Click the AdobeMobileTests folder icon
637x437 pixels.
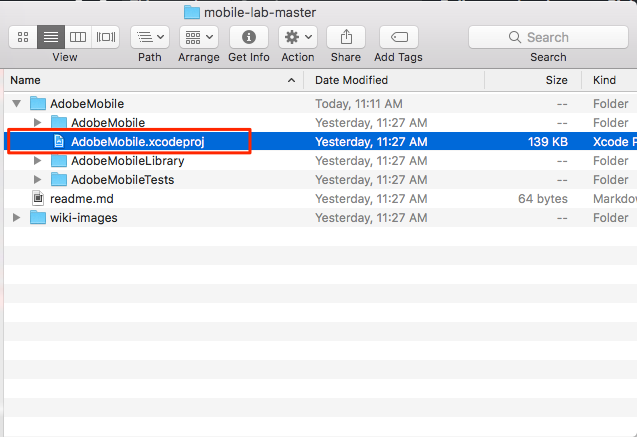(x=59, y=180)
